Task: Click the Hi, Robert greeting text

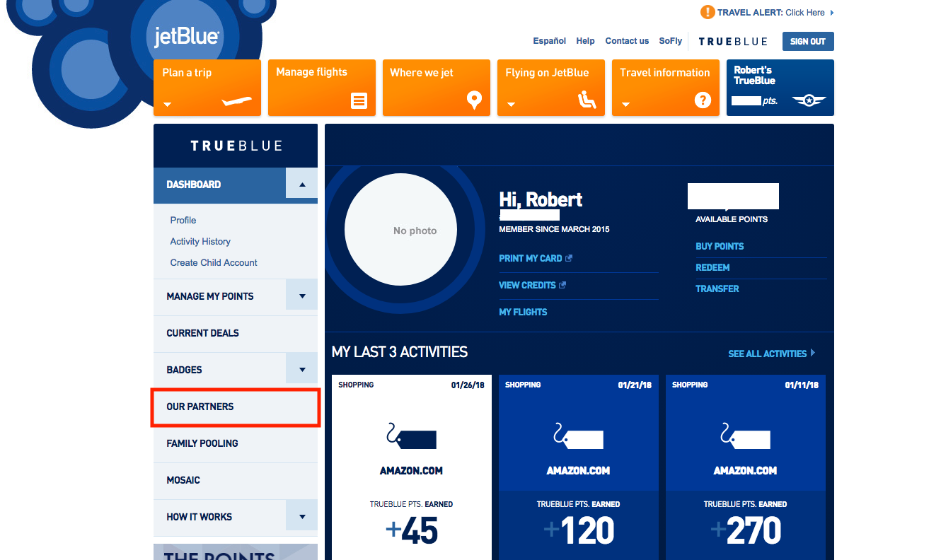Action: tap(541, 199)
